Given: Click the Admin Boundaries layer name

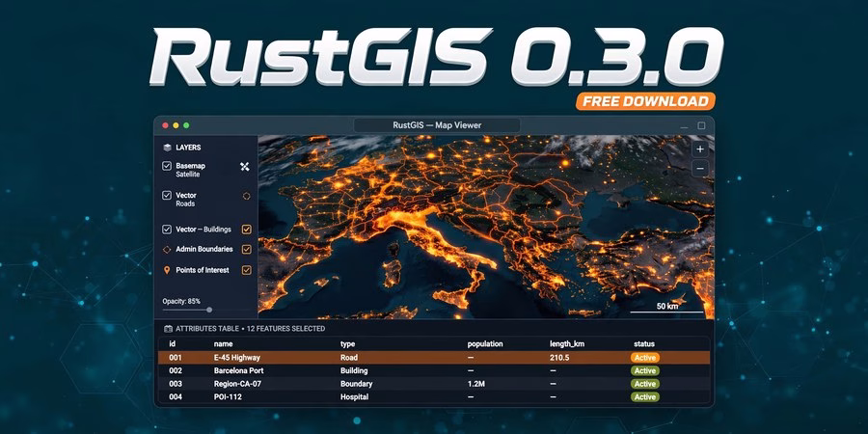Looking at the screenshot, I should click(204, 250).
